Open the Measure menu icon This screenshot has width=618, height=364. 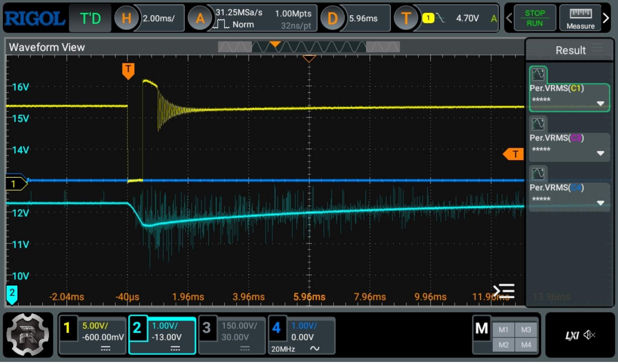click(x=580, y=18)
